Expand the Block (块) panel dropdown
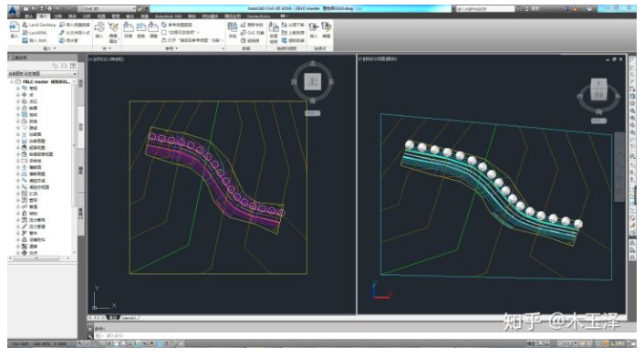The height and width of the screenshot is (358, 644). tap(107, 48)
